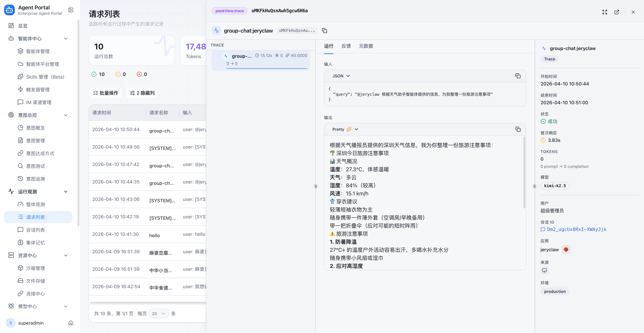Viewport: 644px width, 333px height.
Task: Filter by warning requests count 0
Action: point(121,74)
